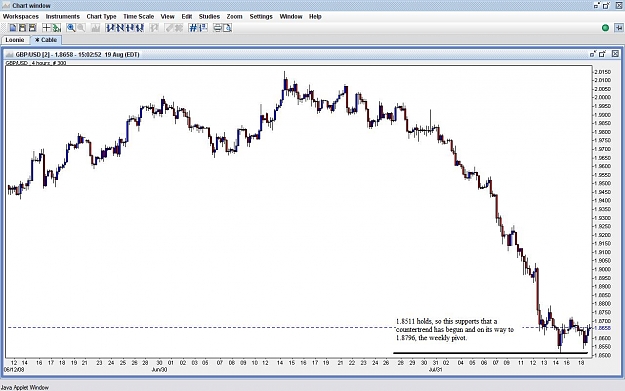Click the 06/12/08 start date label
This screenshot has width=625, height=391.
(x=14, y=369)
